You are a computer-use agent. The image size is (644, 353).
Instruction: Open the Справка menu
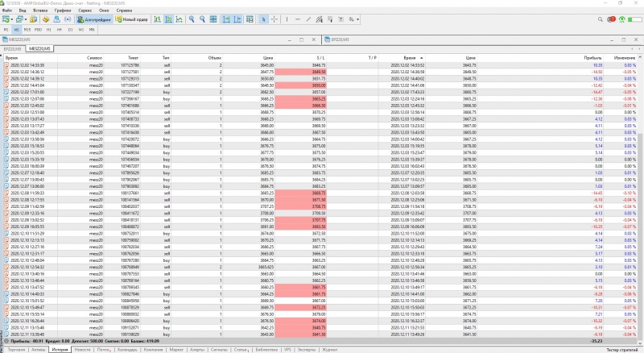[124, 10]
